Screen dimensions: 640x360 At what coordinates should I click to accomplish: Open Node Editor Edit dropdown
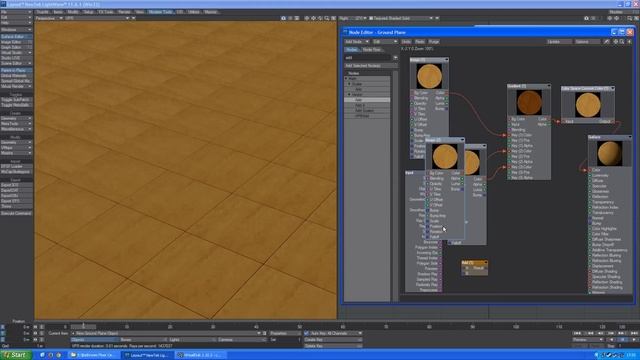tap(385, 42)
